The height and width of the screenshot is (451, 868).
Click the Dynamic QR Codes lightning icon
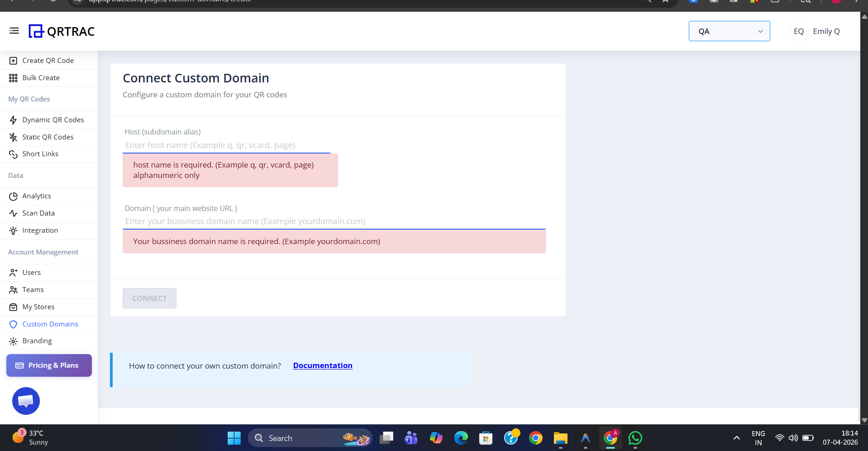(14, 120)
